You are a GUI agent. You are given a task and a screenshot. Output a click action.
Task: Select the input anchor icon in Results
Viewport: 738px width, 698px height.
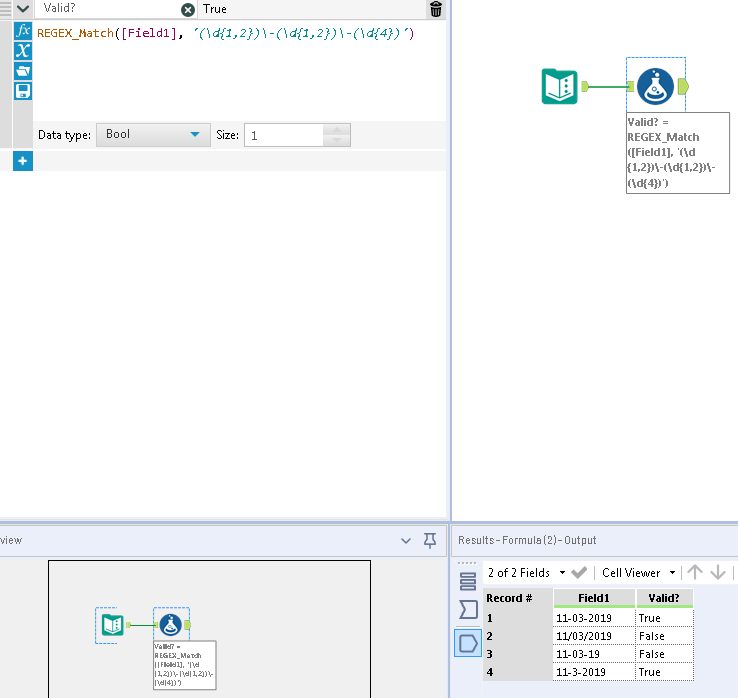[468, 610]
